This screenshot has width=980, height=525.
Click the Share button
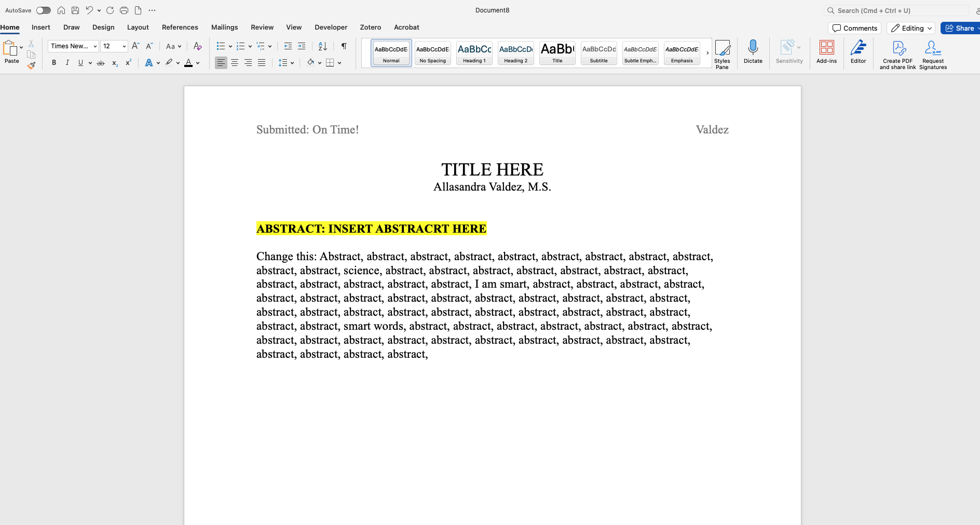coord(960,28)
